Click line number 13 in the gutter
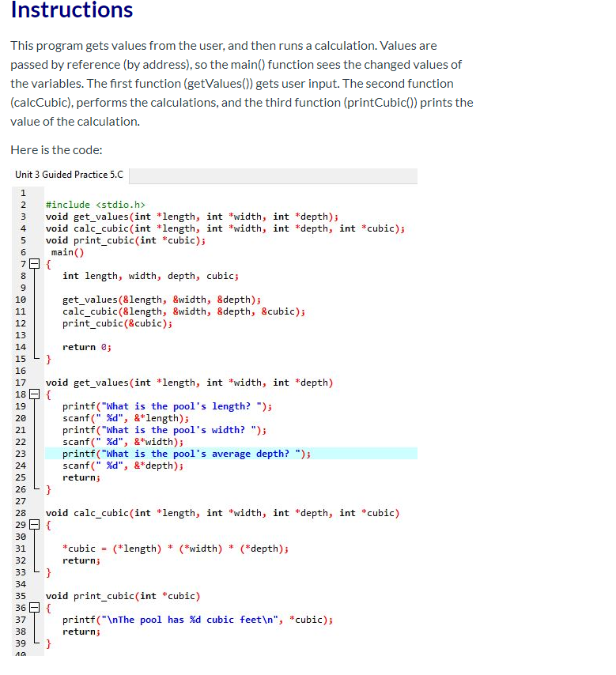The width and height of the screenshot is (616, 675). [21, 335]
